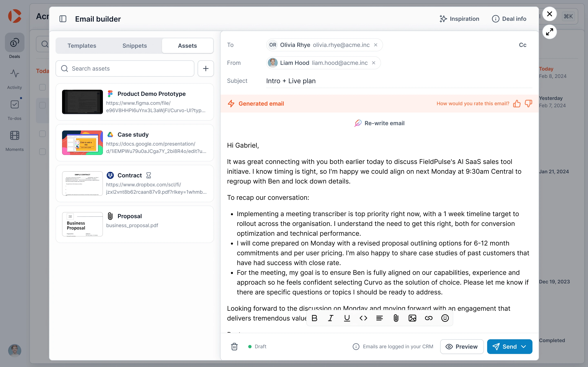Insert a code block via toolbar
This screenshot has height=367, width=588.
[363, 318]
